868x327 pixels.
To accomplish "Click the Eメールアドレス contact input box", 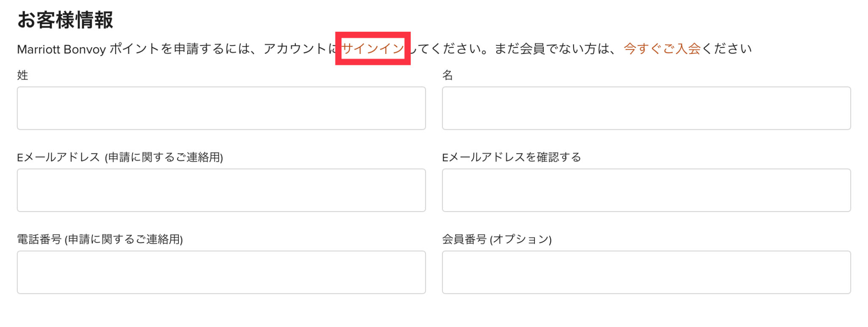I will point(221,190).
